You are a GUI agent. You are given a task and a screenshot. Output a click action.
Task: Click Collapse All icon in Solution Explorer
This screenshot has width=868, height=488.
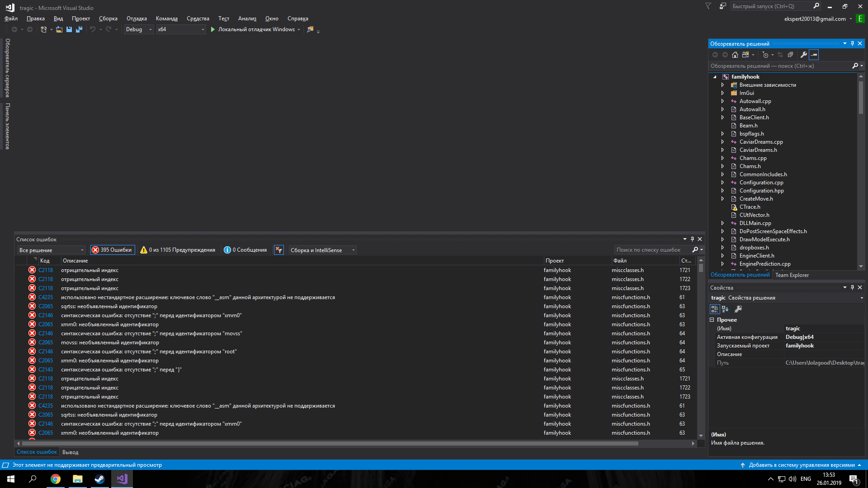point(790,55)
